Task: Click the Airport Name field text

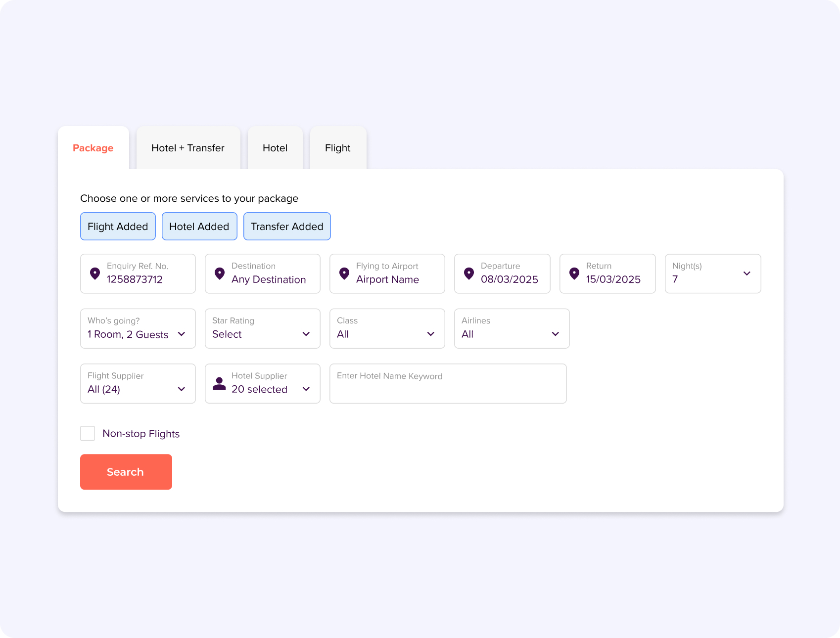Action: 387,279
